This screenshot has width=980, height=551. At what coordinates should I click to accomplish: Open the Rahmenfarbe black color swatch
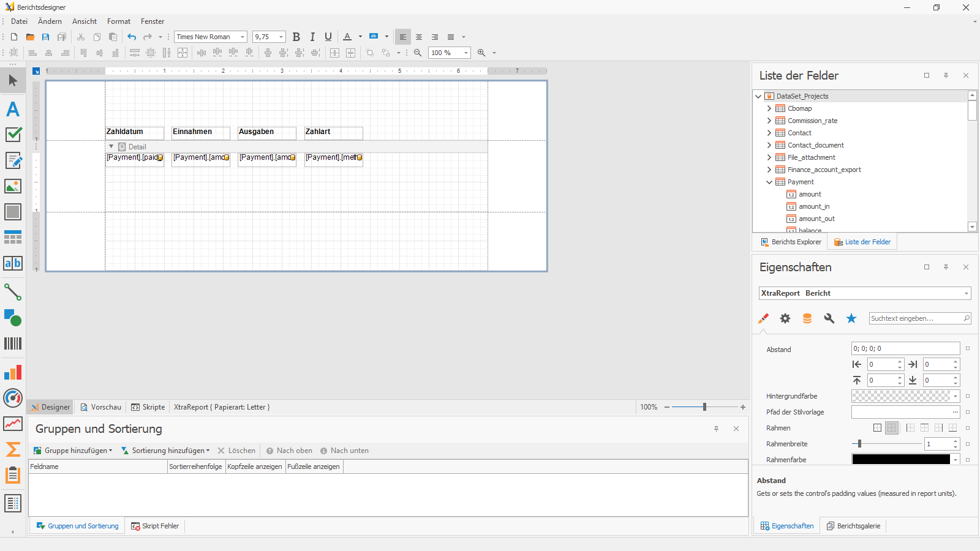901,459
